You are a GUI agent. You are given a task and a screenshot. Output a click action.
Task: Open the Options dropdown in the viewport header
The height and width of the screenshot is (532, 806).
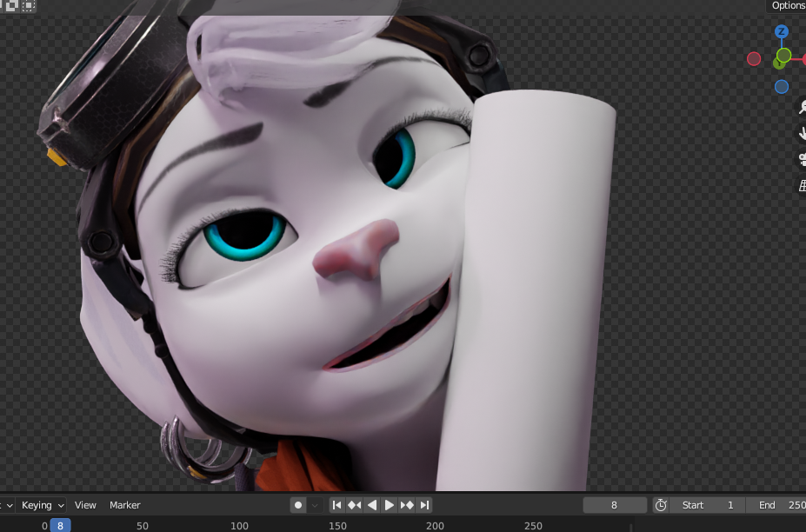pyautogui.click(x=786, y=6)
